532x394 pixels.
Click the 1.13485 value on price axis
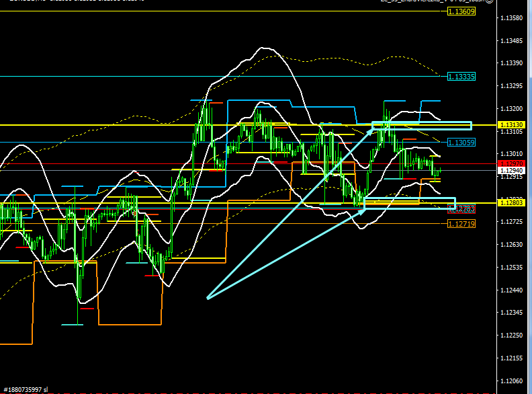pos(512,41)
